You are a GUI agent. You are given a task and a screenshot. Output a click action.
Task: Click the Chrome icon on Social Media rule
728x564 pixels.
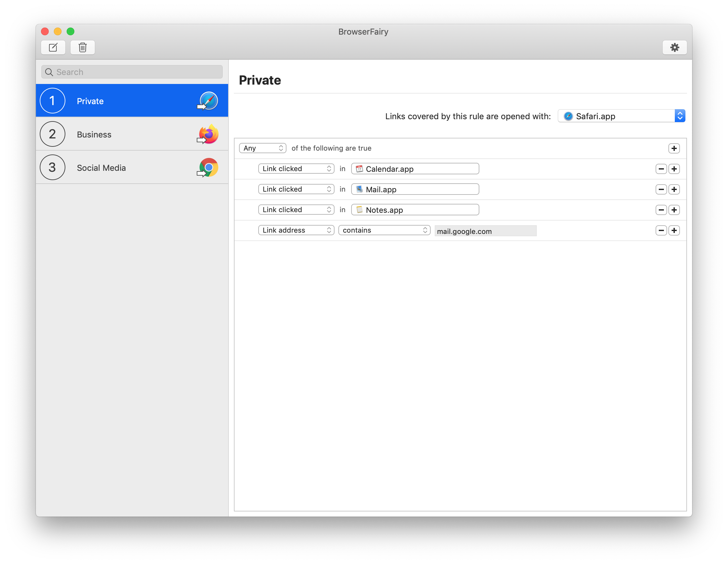tap(208, 167)
